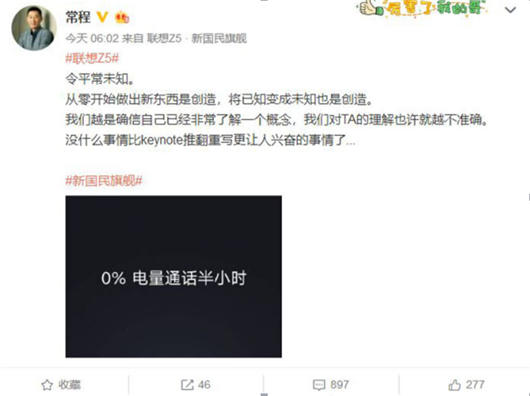
Task: Open the 新国民旗舰 source link
Action: pyautogui.click(x=219, y=39)
